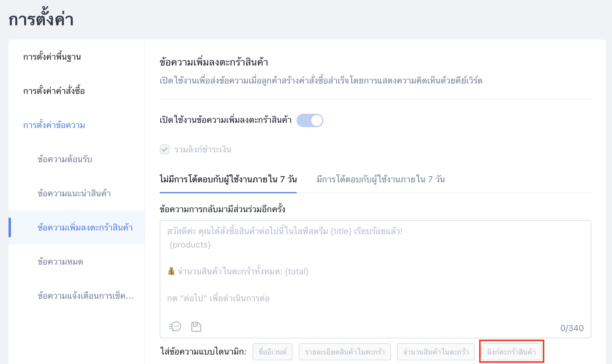The image size is (612, 364).
Task: Insert the รายละเอียดสินค้าในตะกร้า dynamic tag
Action: [x=345, y=352]
